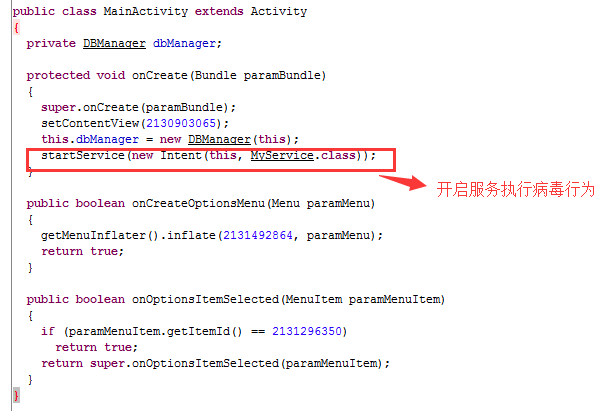Select the item id constant 2131296350

click(x=307, y=332)
